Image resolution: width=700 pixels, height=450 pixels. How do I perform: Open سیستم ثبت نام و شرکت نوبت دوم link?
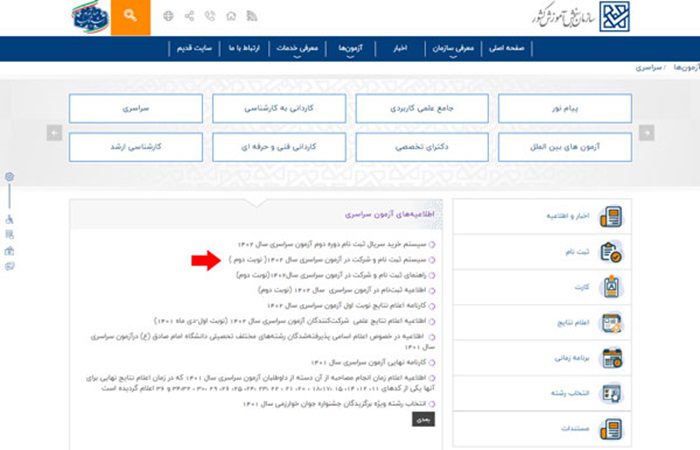pos(328,260)
